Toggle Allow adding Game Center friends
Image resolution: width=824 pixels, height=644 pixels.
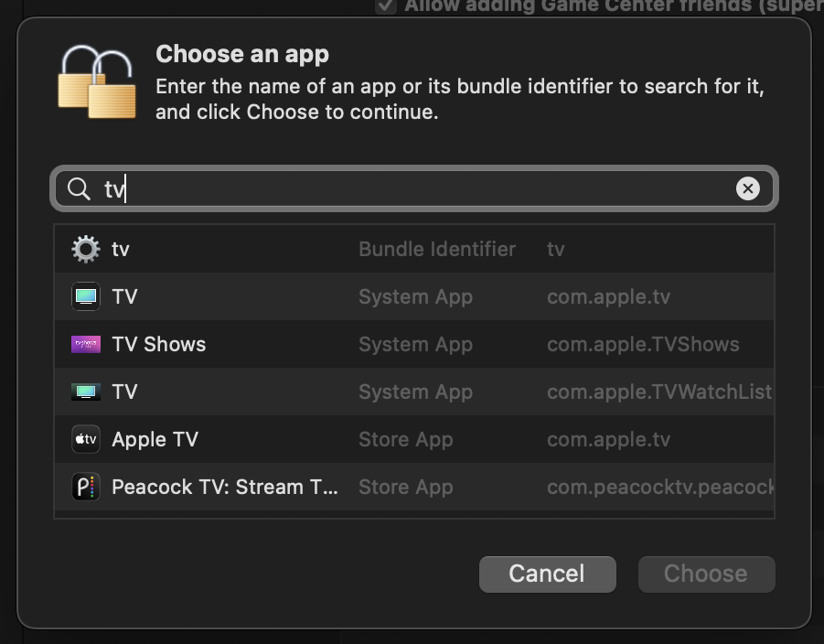coord(385,6)
